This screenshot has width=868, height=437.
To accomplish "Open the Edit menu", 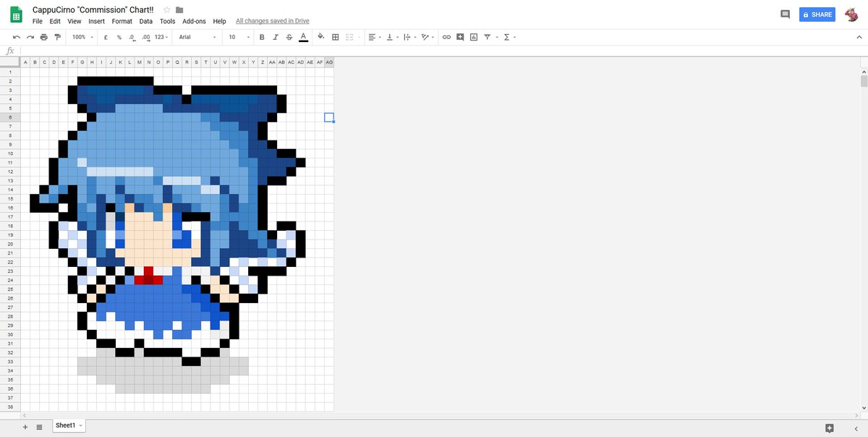I will click(x=55, y=22).
